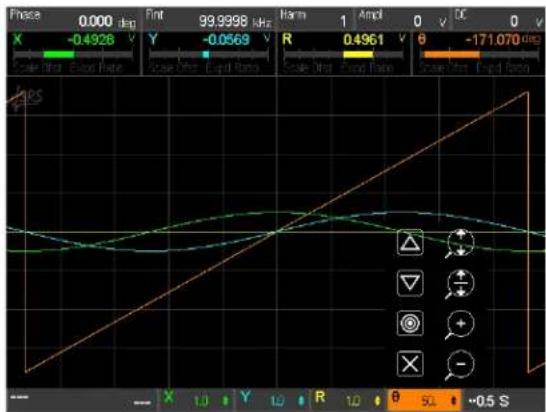This screenshot has height=412, width=546.
Task: Tap the R scale up/down arrows
Action: 377,401
